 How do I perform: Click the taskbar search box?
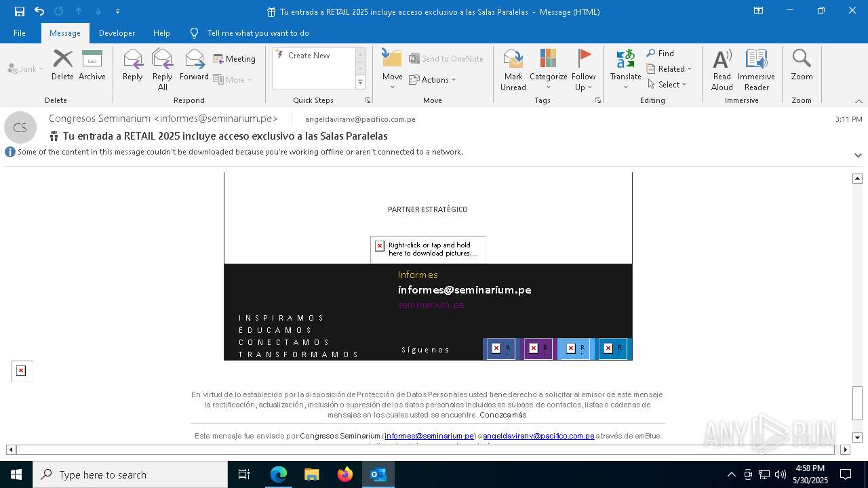point(130,474)
